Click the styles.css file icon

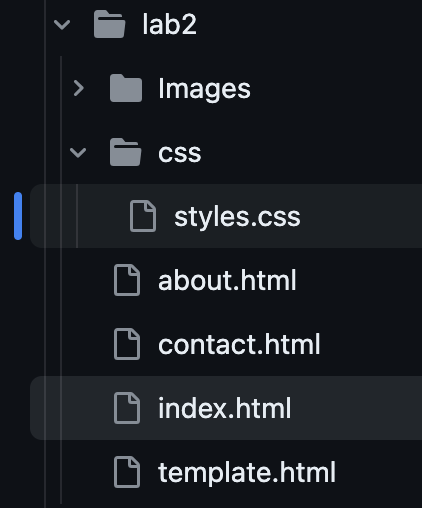(x=143, y=216)
